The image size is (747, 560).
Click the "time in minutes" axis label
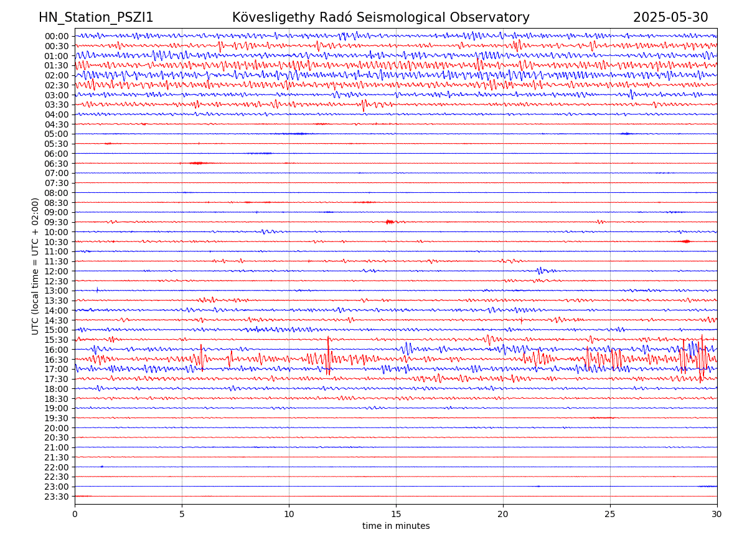(x=396, y=526)
